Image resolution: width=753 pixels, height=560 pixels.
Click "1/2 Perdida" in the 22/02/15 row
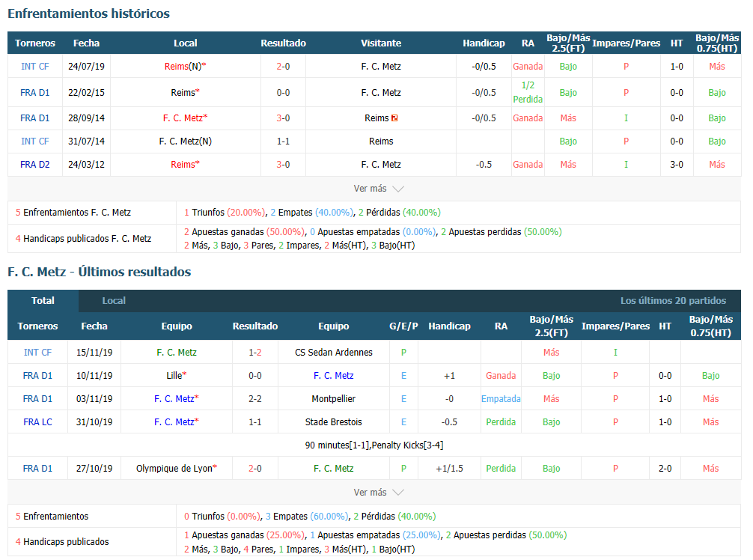[x=528, y=92]
